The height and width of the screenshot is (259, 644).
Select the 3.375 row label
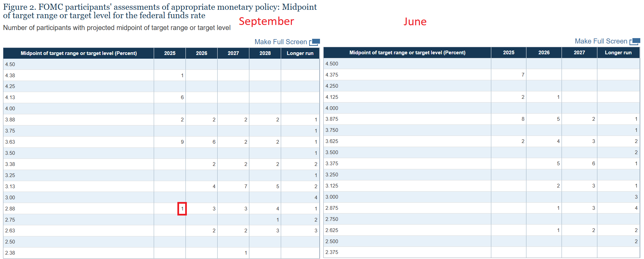pos(332,164)
